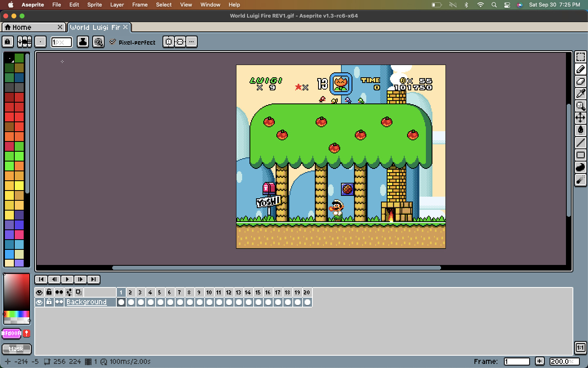Open the ink type stamp icon
Screen dimensions: 588x368
click(83, 42)
